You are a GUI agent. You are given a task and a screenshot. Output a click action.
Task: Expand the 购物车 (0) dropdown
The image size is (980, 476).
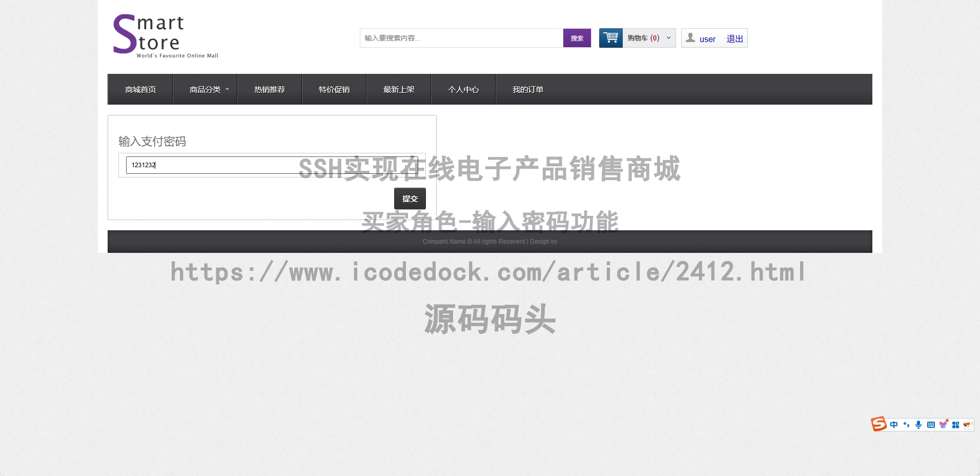click(x=668, y=38)
